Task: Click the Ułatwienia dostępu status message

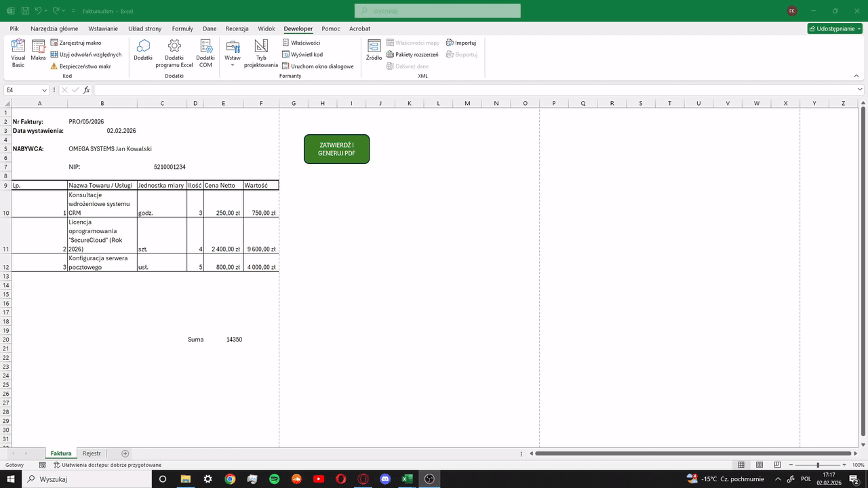Action: click(x=107, y=465)
